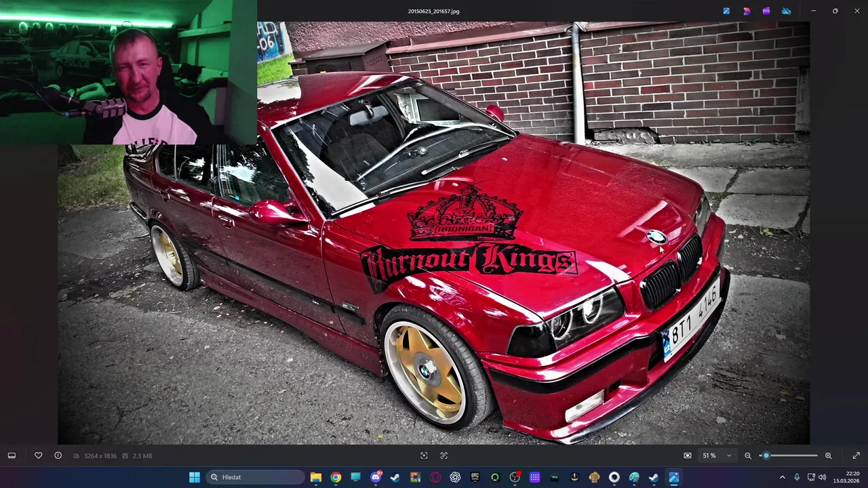868x488 pixels.
Task: Open Opera GX from the taskbar
Action: point(435,477)
